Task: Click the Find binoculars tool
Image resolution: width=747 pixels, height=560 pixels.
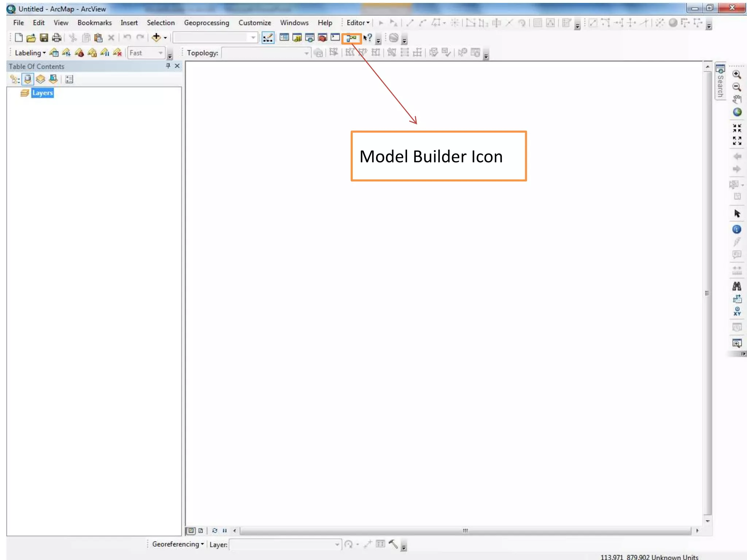Action: 736,286
